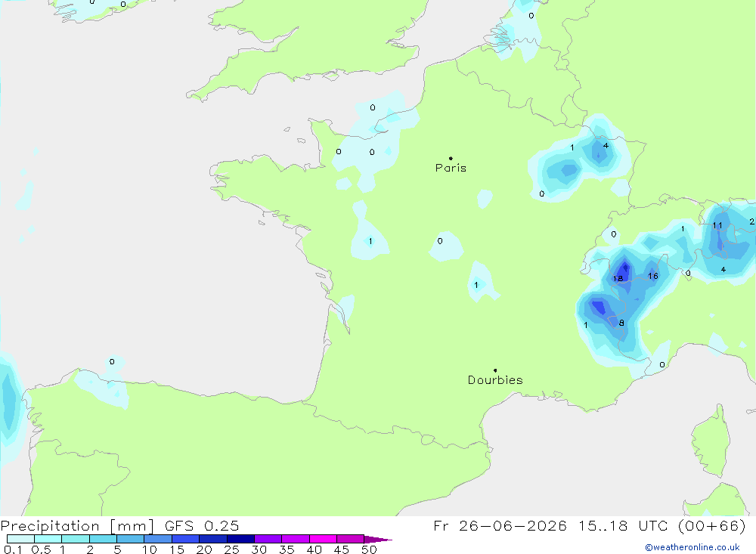Pick the 10–15 mm blue legend swatch
The image size is (756, 554).
click(x=158, y=539)
